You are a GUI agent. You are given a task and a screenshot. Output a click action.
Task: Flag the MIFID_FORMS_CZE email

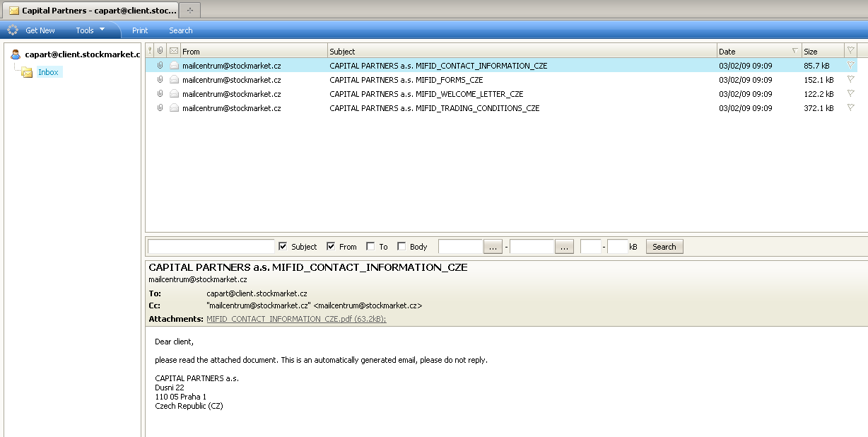tap(850, 79)
